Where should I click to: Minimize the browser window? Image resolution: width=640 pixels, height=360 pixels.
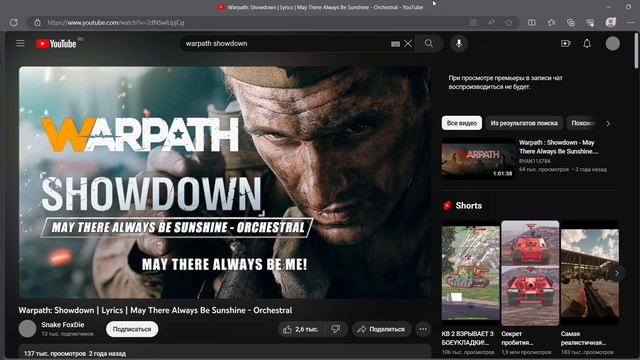(x=609, y=7)
